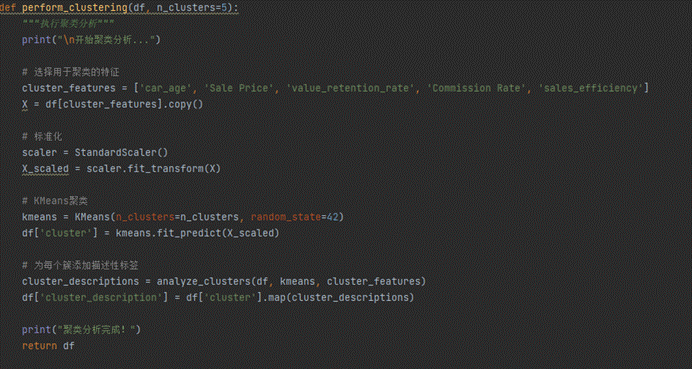Click the return df statement
The image size is (692, 369).
(48, 346)
